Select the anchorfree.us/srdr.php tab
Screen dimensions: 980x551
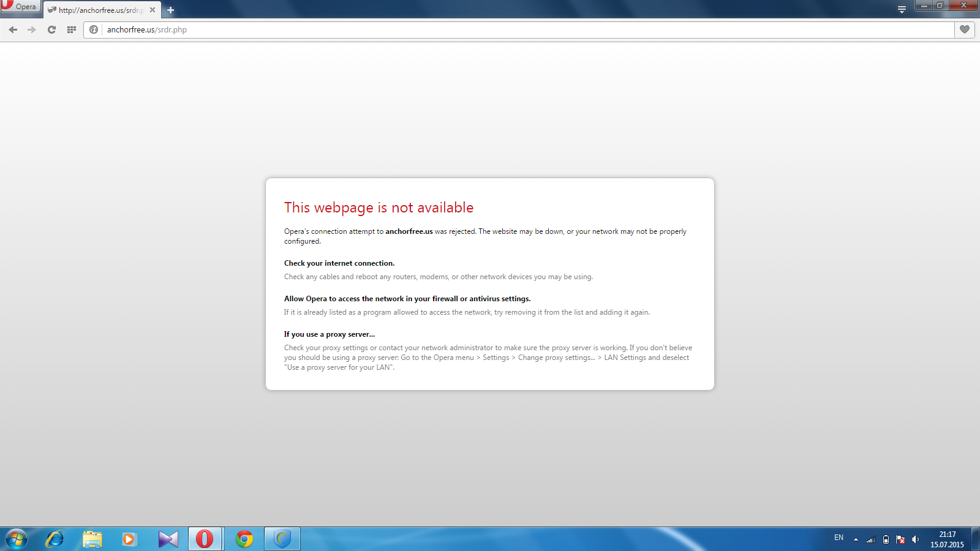coord(102,10)
